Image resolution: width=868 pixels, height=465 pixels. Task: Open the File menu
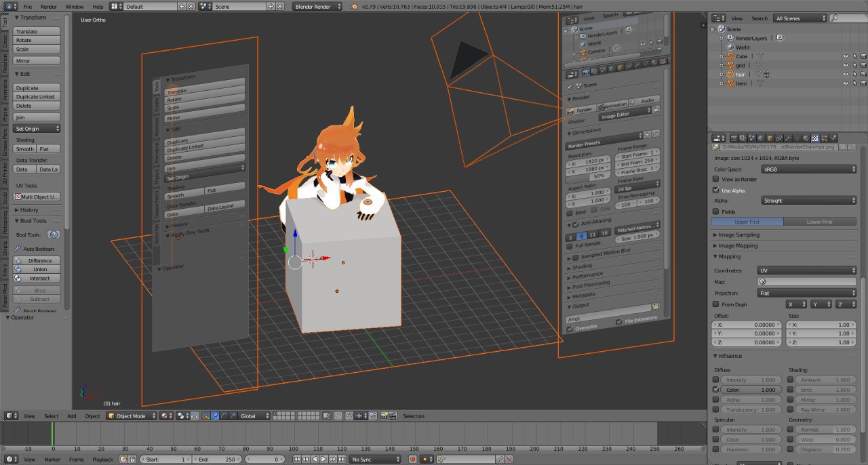click(28, 6)
